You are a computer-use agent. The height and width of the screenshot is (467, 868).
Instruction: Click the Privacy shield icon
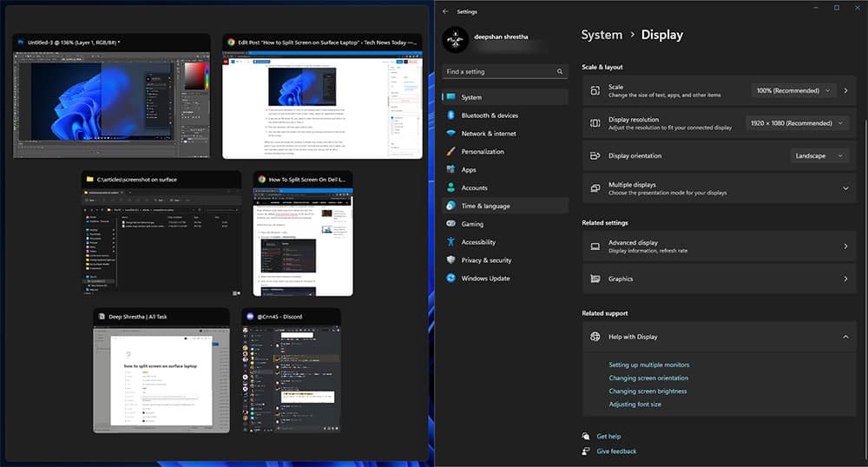(x=451, y=260)
